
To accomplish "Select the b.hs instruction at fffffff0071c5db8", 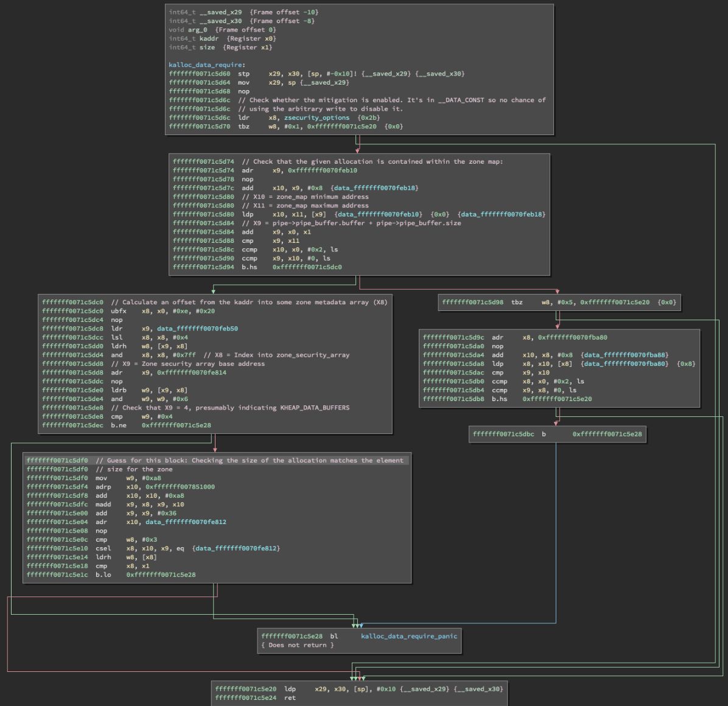I will 507,399.
